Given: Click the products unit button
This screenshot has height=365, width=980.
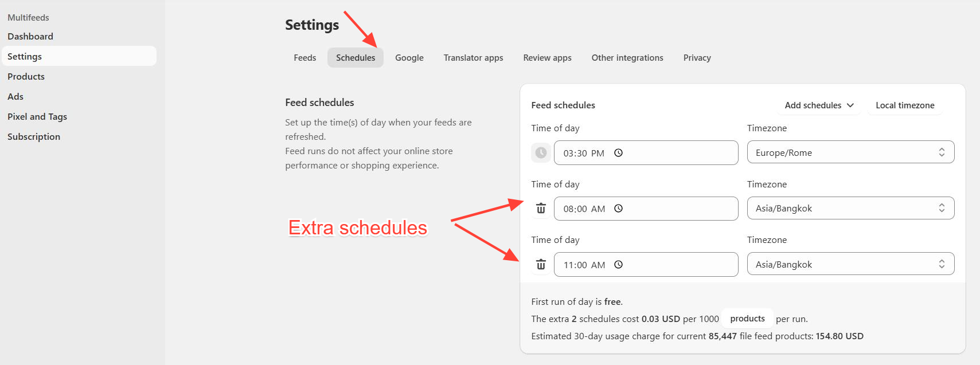Looking at the screenshot, I should pos(747,319).
